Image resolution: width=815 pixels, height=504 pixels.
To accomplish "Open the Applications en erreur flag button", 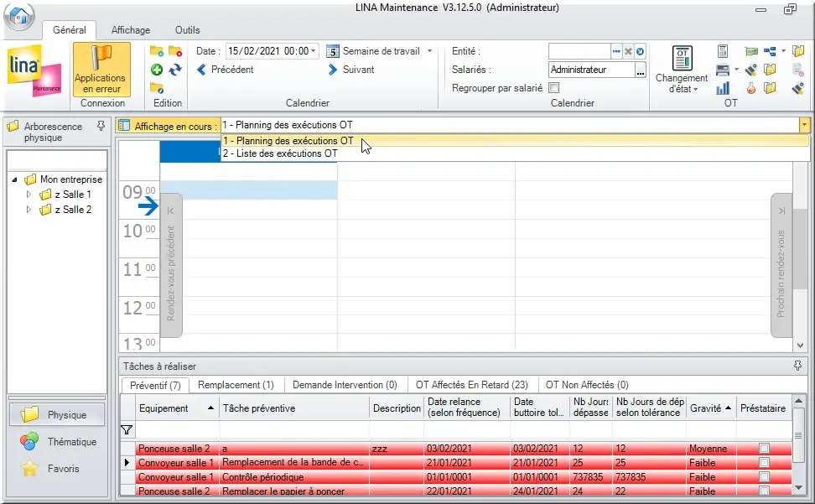I will [101, 70].
